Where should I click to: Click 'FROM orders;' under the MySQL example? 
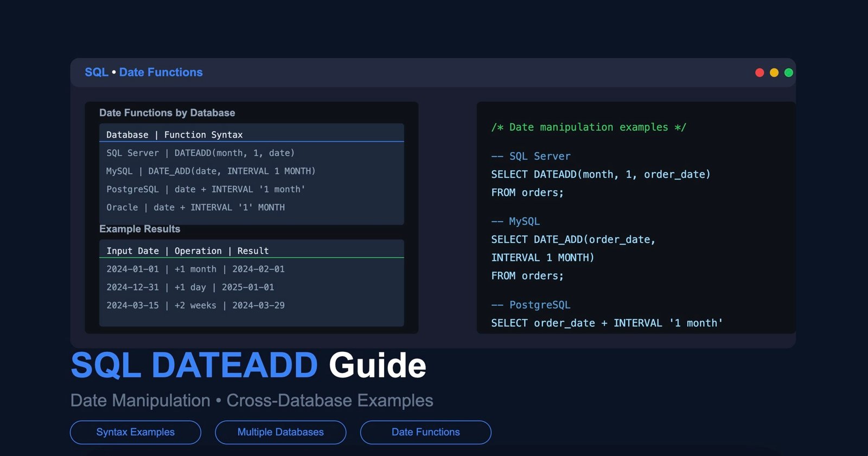pyautogui.click(x=527, y=275)
